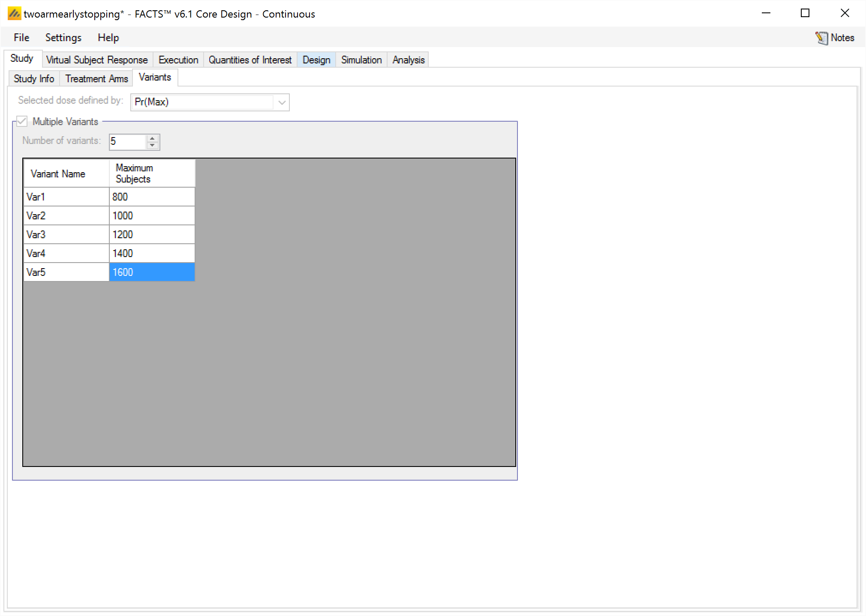Go to Quantities of Interest tab

[250, 60]
